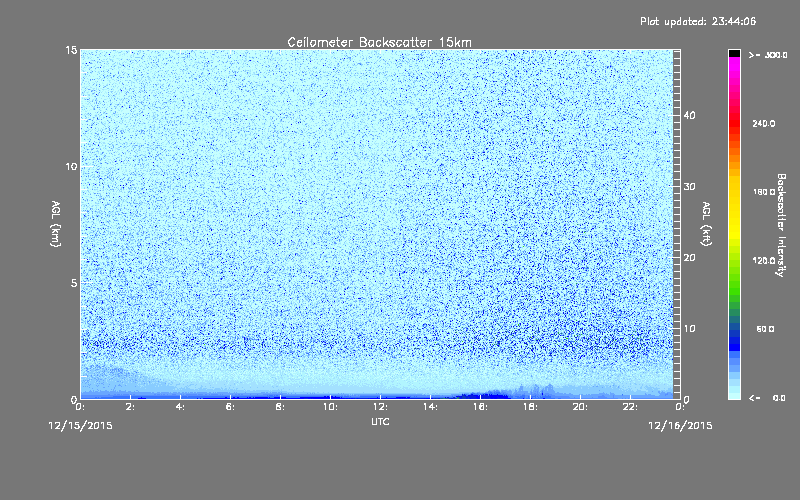Screen dimensions: 800x500
Task: Click the '4:' UTC hour tick label
Action: 181,407
